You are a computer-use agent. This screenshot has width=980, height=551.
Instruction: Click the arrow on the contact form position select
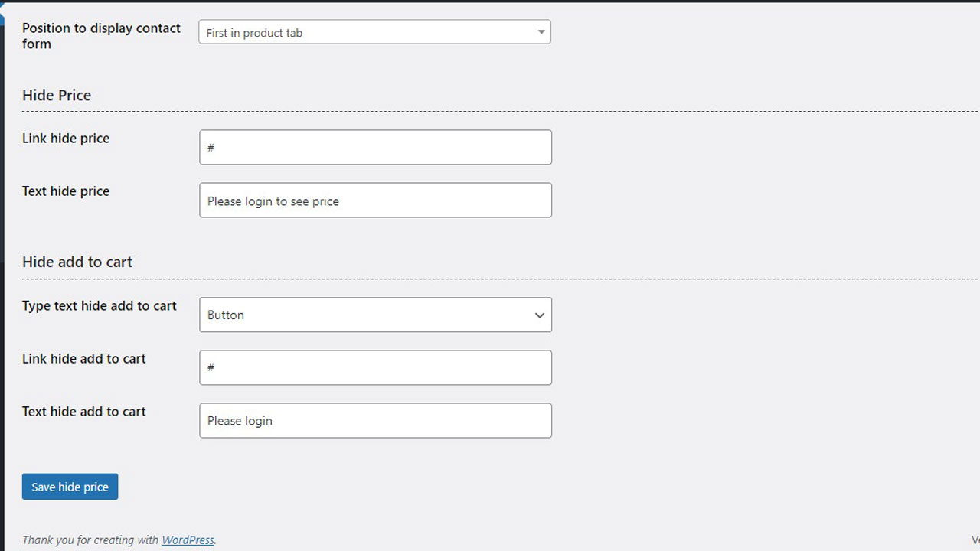click(541, 32)
